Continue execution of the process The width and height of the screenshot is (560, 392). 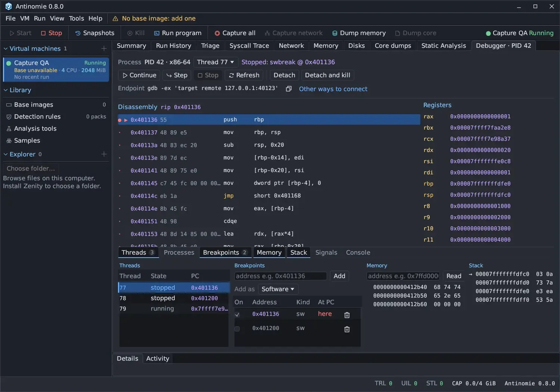pyautogui.click(x=139, y=75)
